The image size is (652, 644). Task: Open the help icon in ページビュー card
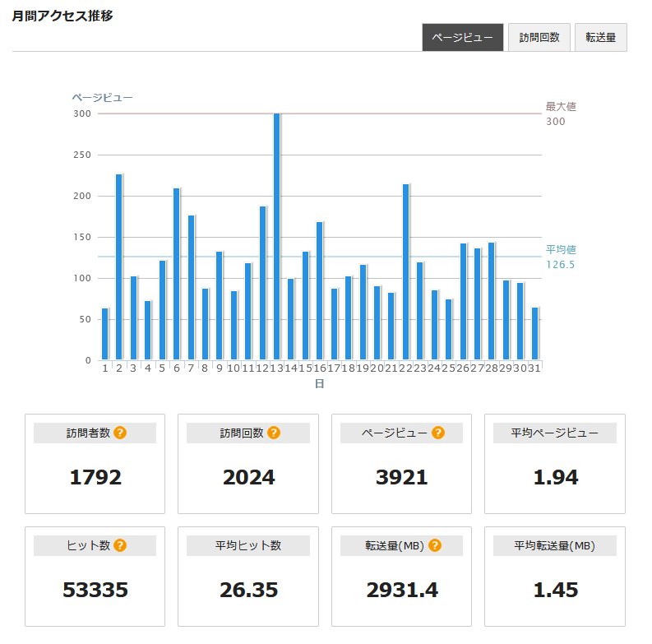coord(438,433)
